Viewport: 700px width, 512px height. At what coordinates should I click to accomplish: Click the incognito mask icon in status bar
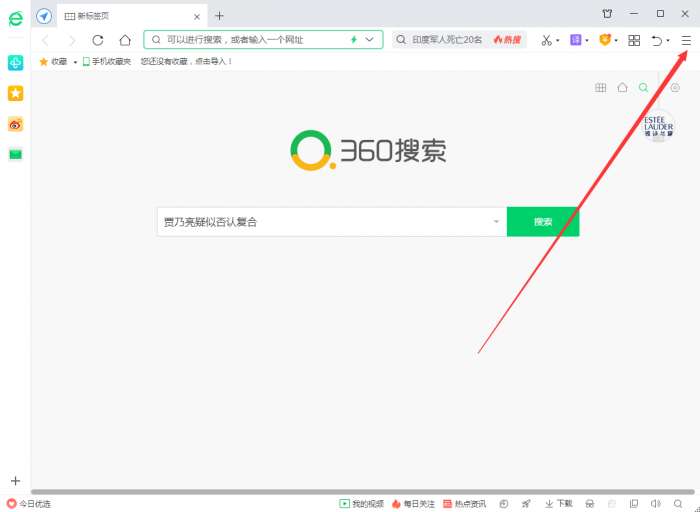point(589,504)
